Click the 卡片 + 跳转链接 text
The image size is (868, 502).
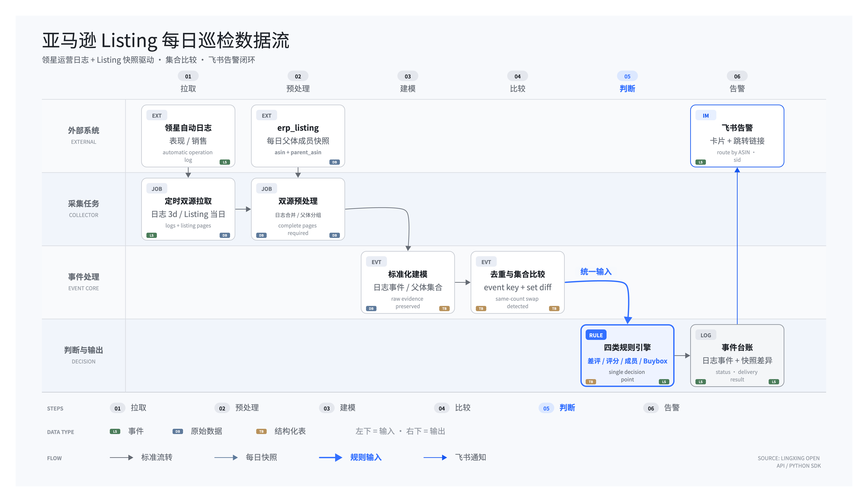[737, 141]
